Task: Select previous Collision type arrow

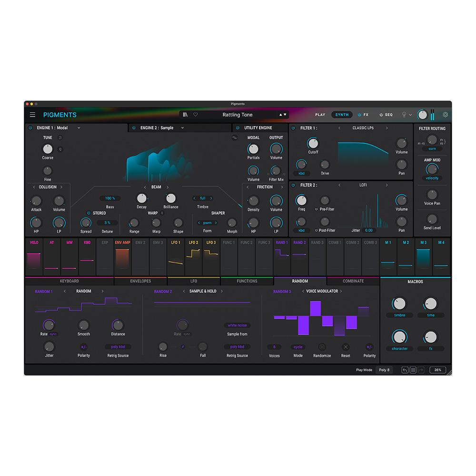Action: [34, 187]
